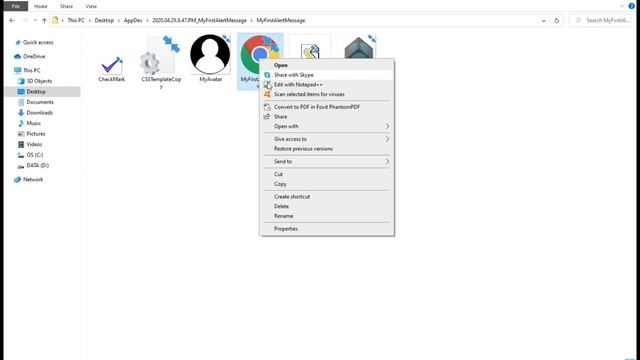The width and height of the screenshot is (640, 360).
Task: Expand the Send to submenu arrow
Action: (x=387, y=162)
